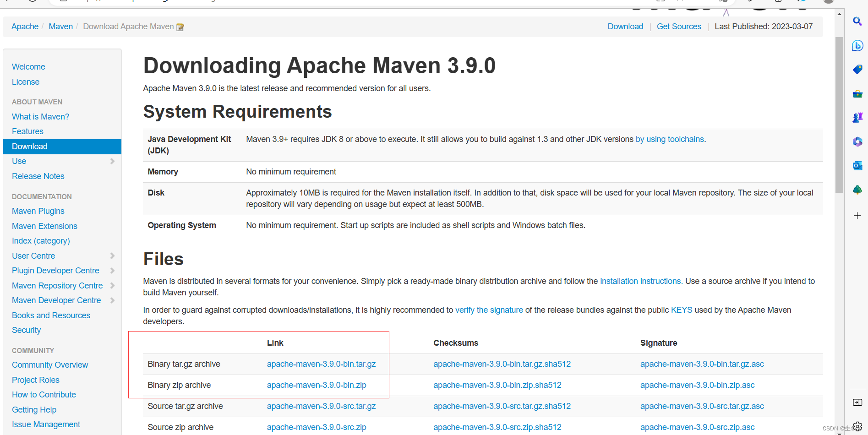Screen dimensions: 868x435
Task: Open Community Overview in sidebar
Action: pos(50,365)
